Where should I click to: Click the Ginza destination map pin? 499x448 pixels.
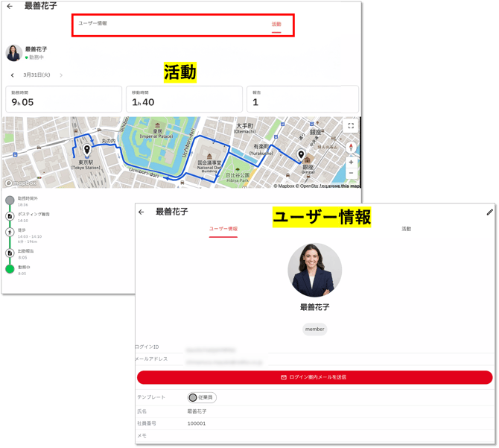click(302, 156)
